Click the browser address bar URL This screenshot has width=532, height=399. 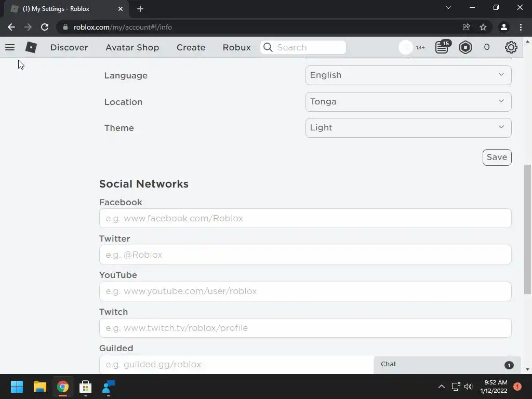click(x=123, y=27)
